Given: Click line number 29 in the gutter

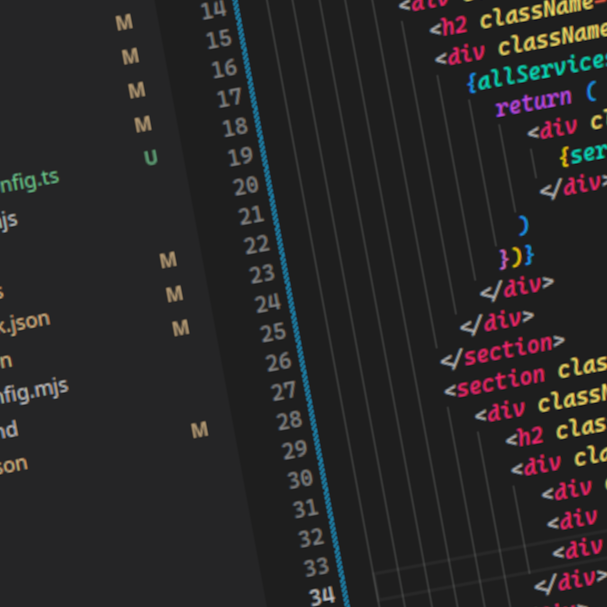Looking at the screenshot, I should [x=295, y=450].
